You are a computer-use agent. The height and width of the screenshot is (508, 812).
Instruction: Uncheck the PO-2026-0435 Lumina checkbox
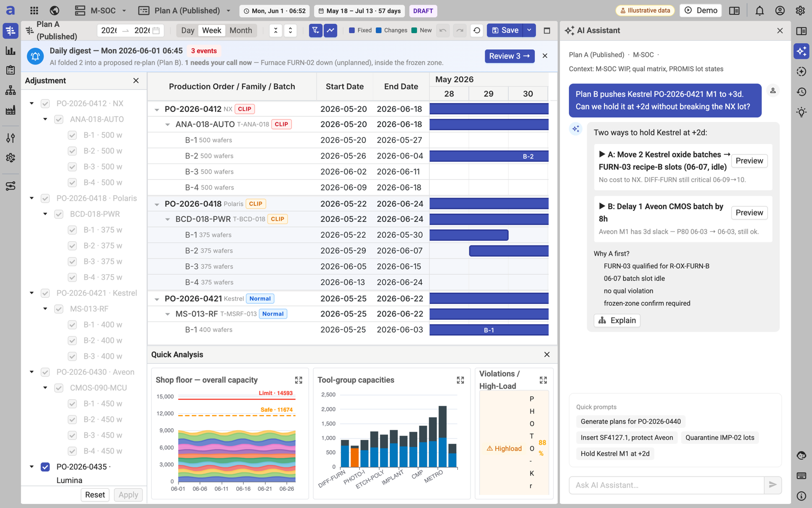[x=45, y=467]
